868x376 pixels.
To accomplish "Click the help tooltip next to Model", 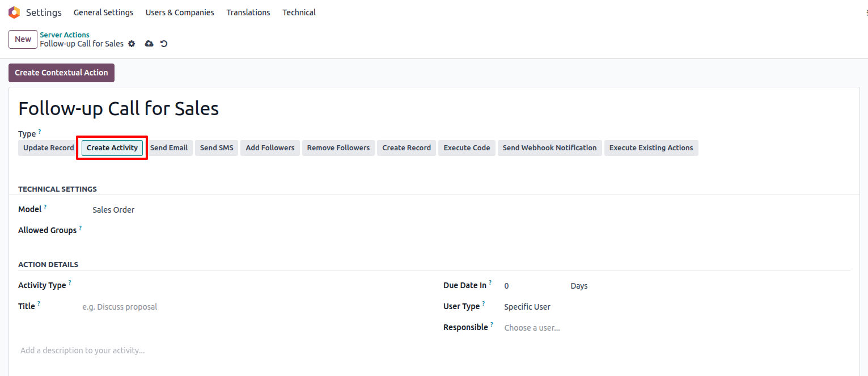I will 45,208.
